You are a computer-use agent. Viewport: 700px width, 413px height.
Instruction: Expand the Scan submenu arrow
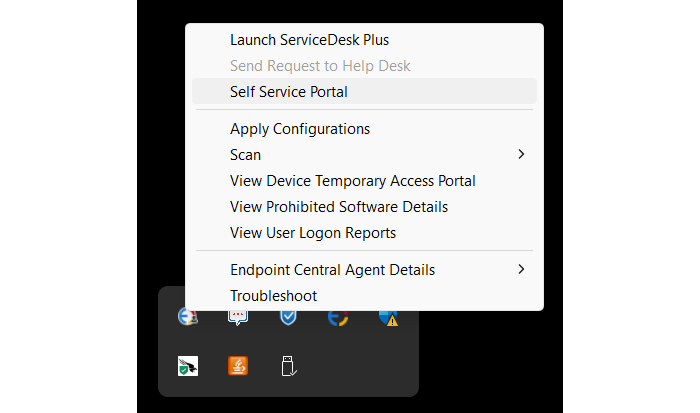(521, 155)
